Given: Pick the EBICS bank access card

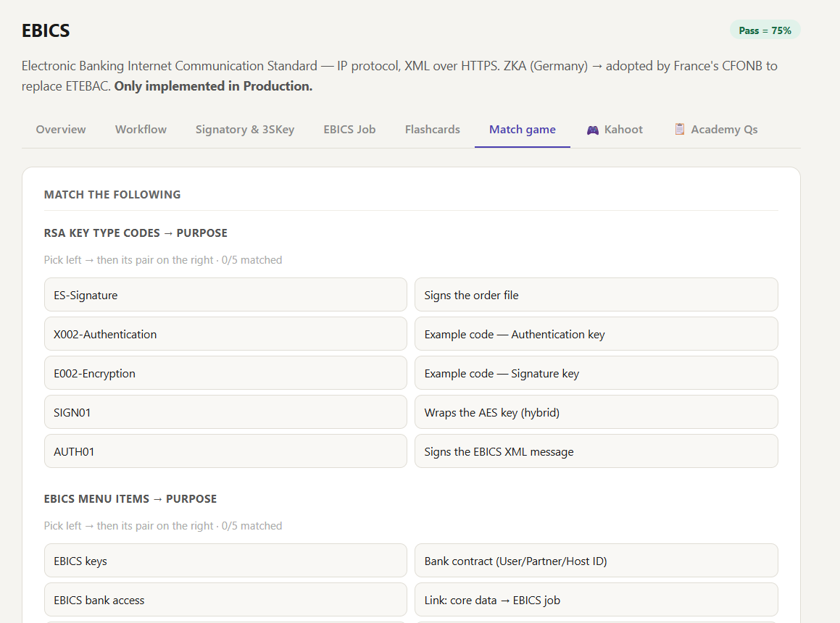Looking at the screenshot, I should coord(225,599).
